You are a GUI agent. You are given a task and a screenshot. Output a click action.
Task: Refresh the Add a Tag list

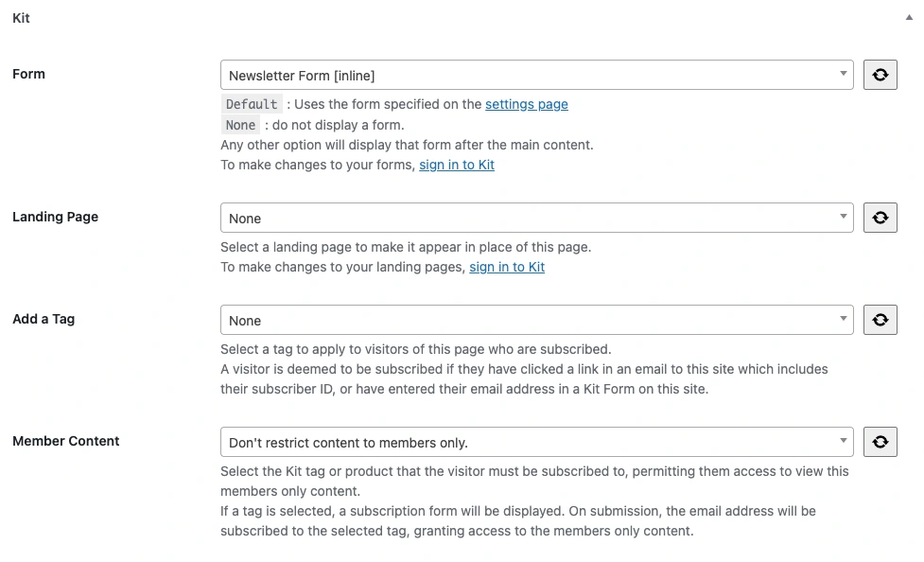click(880, 320)
